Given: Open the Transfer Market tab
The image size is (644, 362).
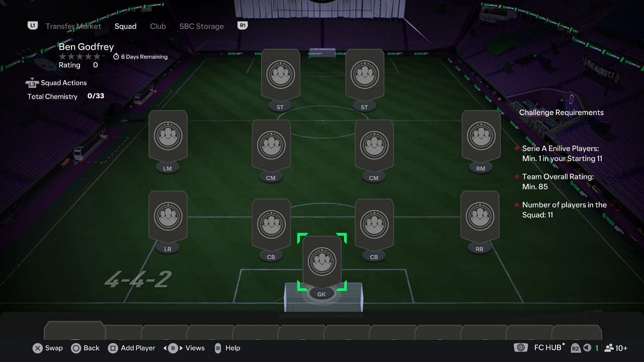Looking at the screenshot, I should click(73, 26).
